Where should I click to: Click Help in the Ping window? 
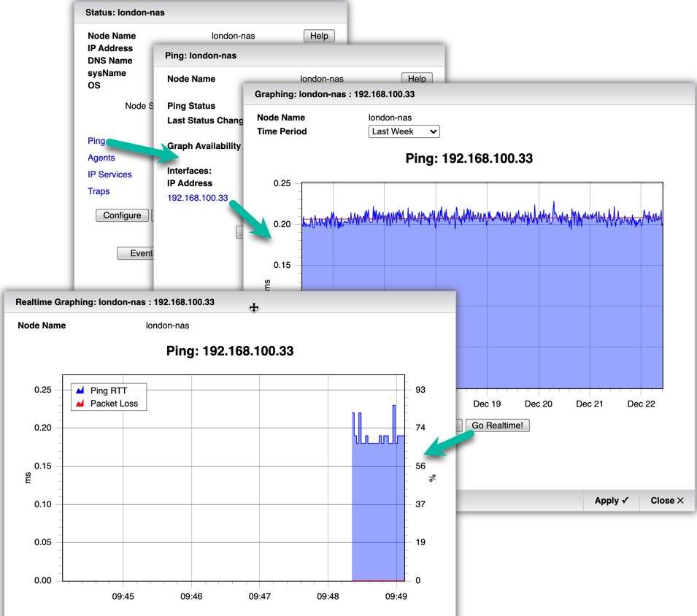(417, 79)
